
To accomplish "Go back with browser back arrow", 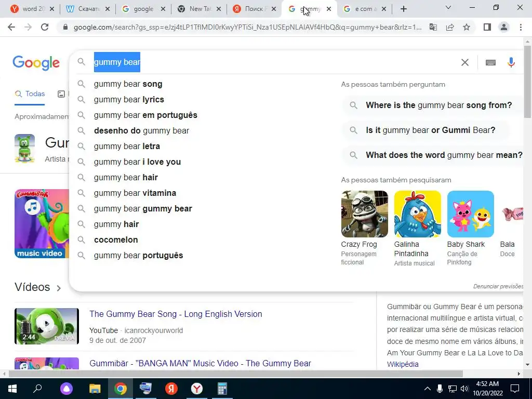I will tap(11, 27).
